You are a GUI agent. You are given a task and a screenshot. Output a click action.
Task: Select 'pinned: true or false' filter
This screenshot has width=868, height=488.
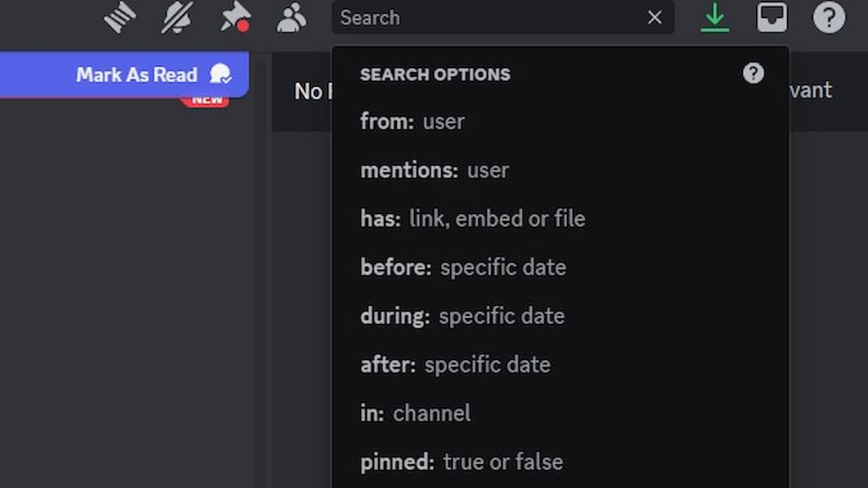[561, 462]
